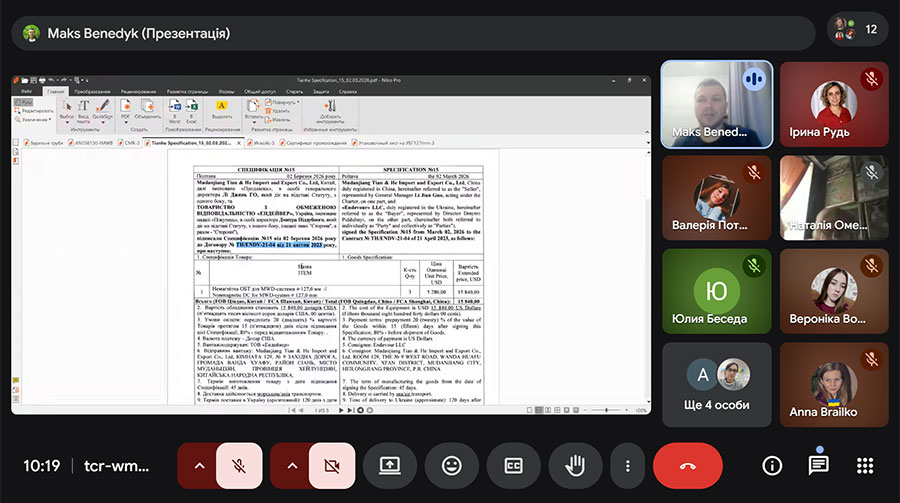900x503 pixels.
Task: Click meeting code tcr-wm... text
Action: pyautogui.click(x=117, y=466)
